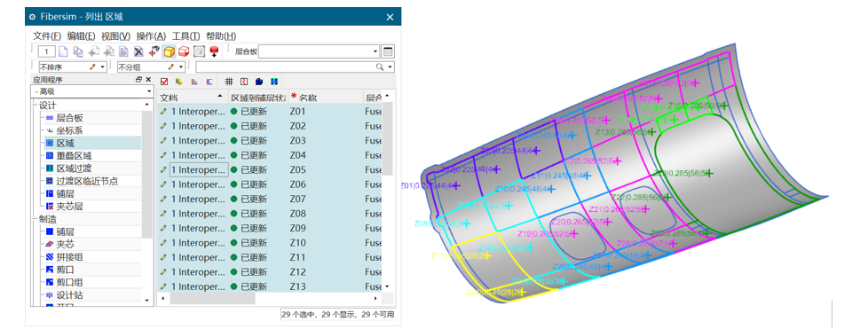Click the new blank document icon
The height and width of the screenshot is (329, 868).
tap(63, 52)
